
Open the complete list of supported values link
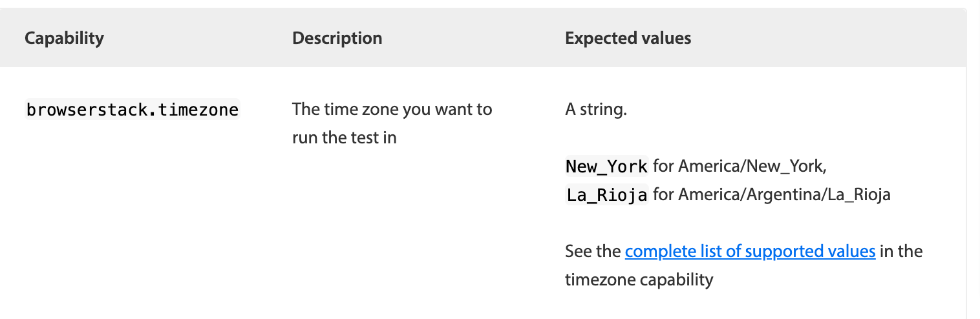click(x=750, y=251)
